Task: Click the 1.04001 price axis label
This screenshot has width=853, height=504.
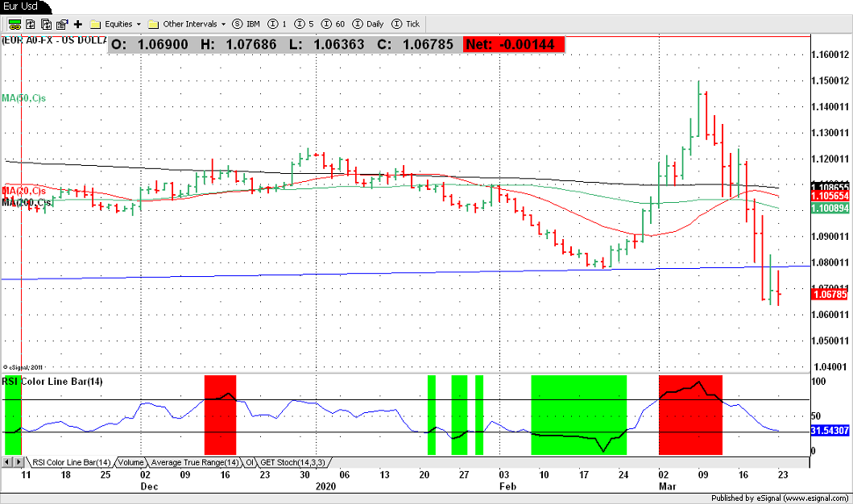Action: [830, 367]
